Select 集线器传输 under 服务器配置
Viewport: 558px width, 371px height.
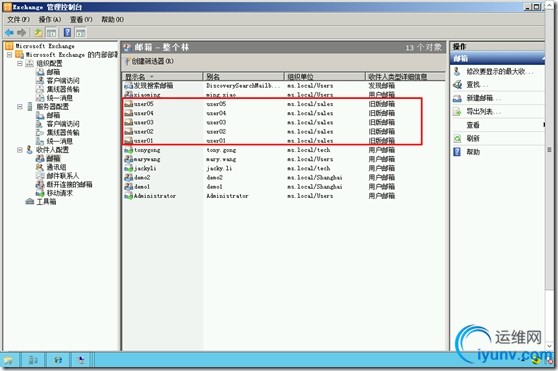(63, 132)
